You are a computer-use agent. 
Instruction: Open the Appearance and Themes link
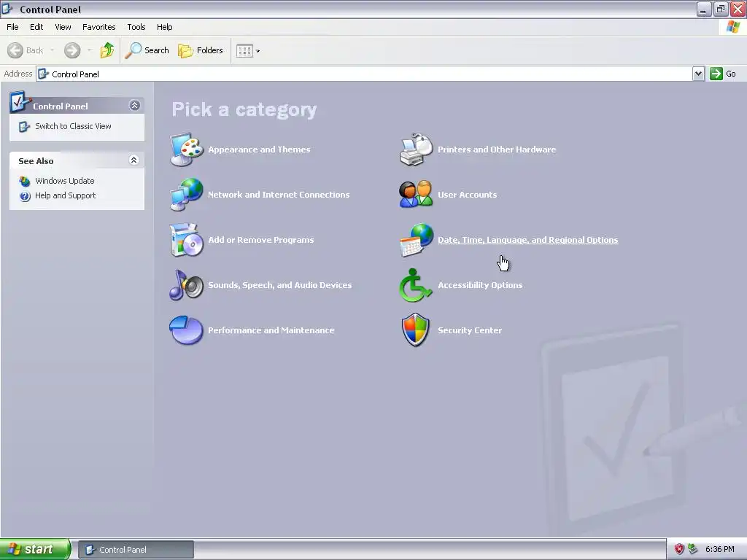(x=259, y=149)
